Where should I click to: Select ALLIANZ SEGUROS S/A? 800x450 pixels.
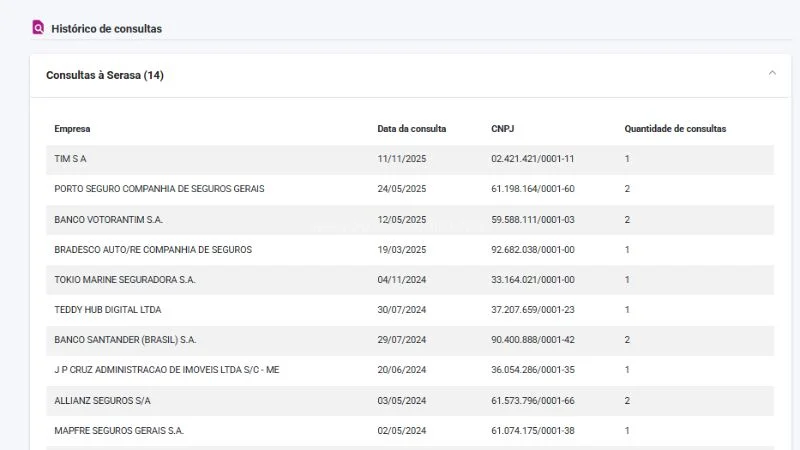102,401
